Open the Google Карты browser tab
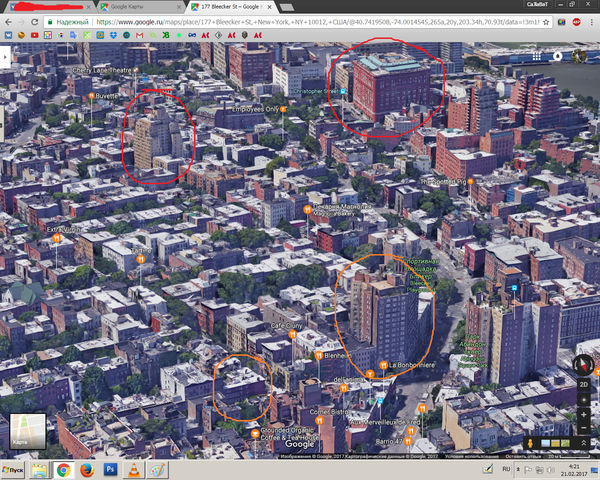 point(127,6)
